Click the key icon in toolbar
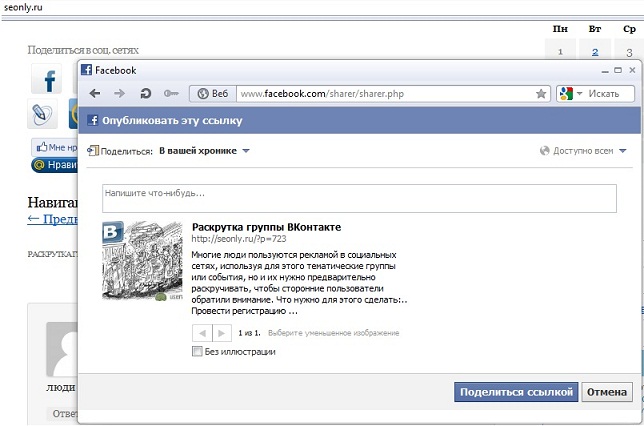 171,93
